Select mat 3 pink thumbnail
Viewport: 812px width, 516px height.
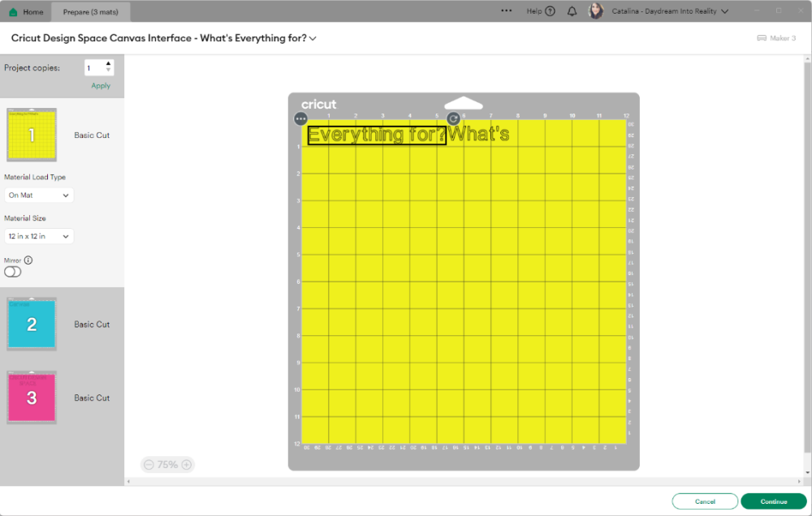(32, 398)
